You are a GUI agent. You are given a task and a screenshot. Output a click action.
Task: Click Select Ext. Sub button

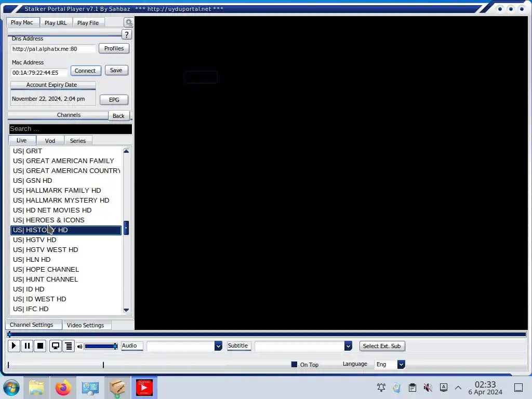click(x=382, y=346)
